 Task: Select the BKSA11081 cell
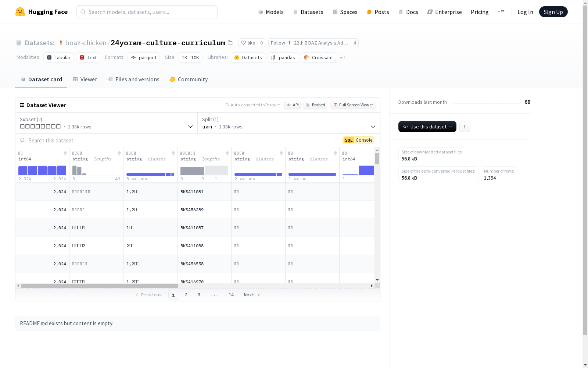[x=204, y=192]
